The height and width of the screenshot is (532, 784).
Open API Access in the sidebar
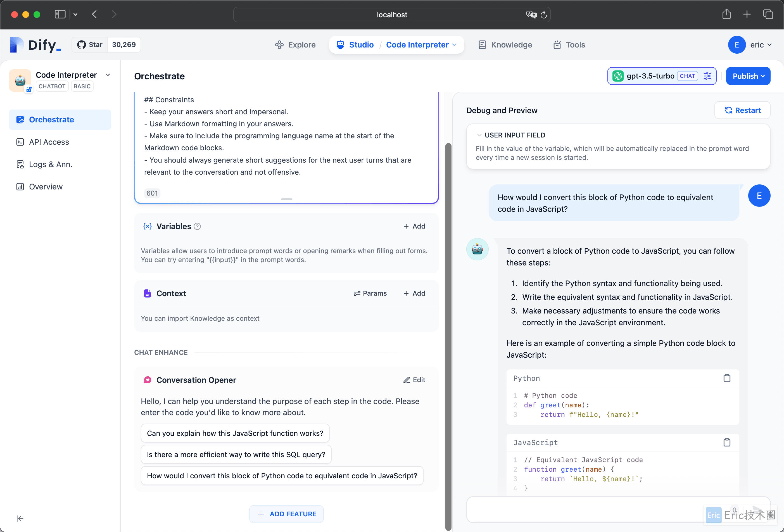coord(60,142)
